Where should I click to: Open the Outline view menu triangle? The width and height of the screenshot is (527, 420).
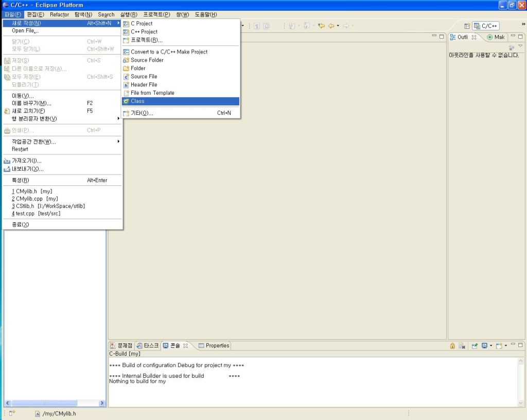click(x=521, y=46)
